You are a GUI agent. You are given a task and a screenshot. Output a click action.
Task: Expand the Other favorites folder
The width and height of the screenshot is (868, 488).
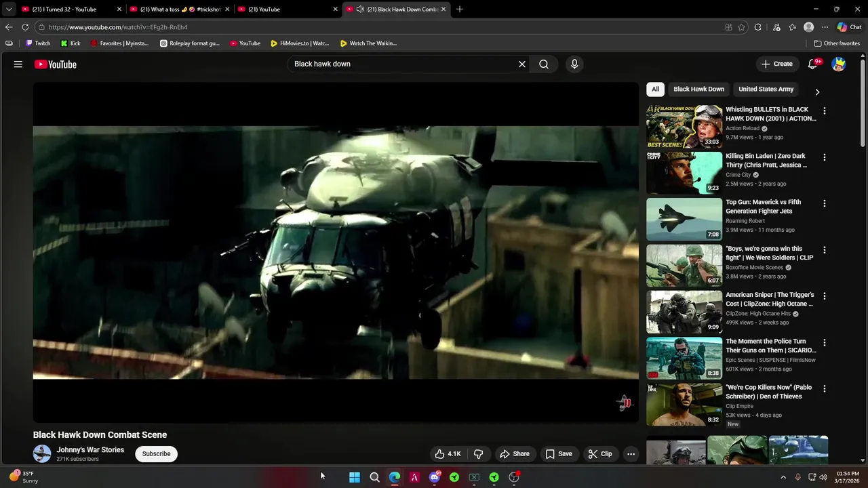coord(837,43)
